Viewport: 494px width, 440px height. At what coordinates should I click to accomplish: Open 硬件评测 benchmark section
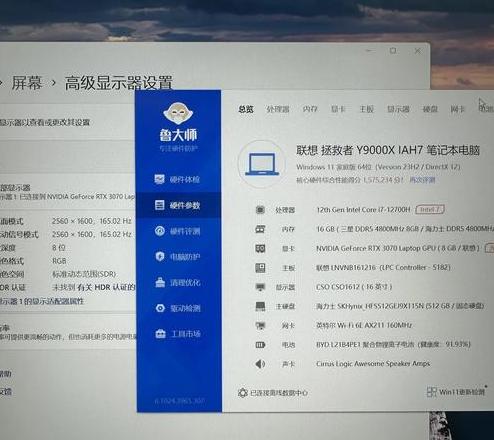178,231
